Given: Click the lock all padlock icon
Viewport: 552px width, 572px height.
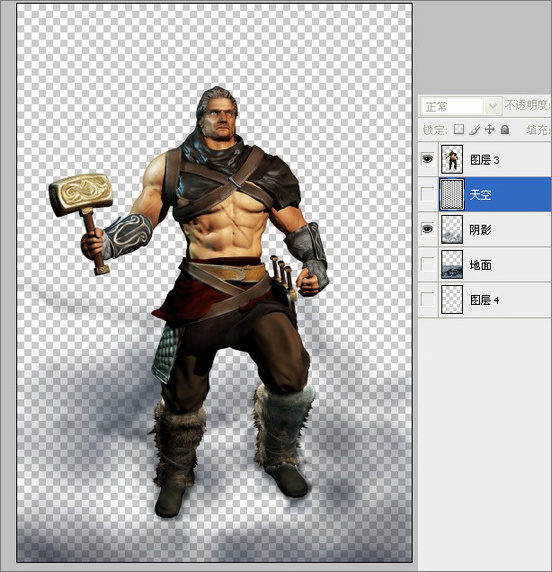Looking at the screenshot, I should pyautogui.click(x=505, y=130).
